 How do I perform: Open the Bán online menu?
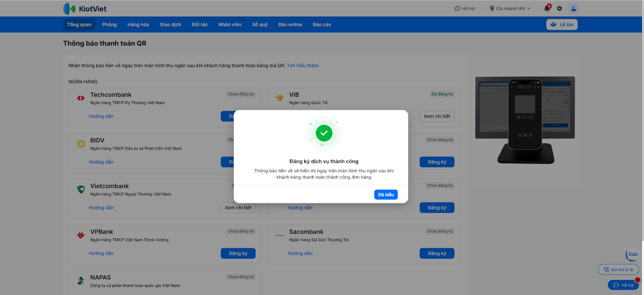click(290, 25)
